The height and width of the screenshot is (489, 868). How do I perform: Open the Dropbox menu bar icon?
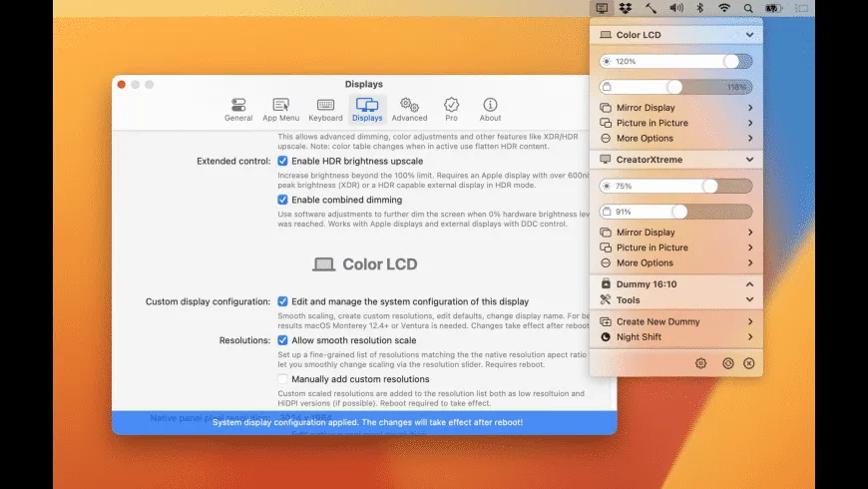click(626, 8)
